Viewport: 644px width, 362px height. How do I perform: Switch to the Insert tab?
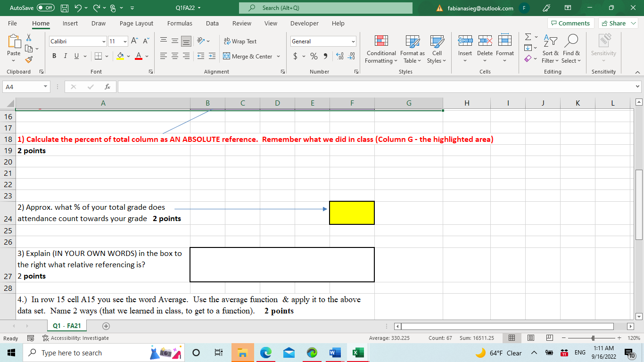point(70,23)
